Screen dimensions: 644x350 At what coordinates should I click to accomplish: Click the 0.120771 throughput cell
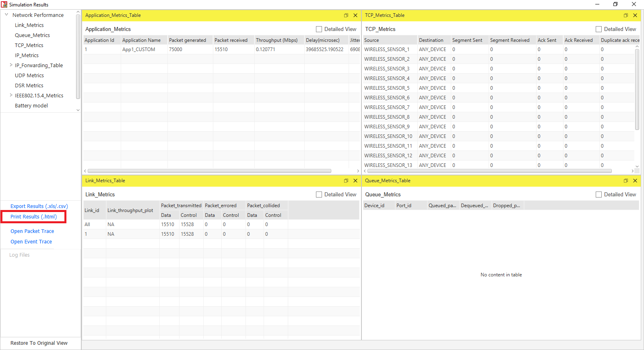pos(279,49)
